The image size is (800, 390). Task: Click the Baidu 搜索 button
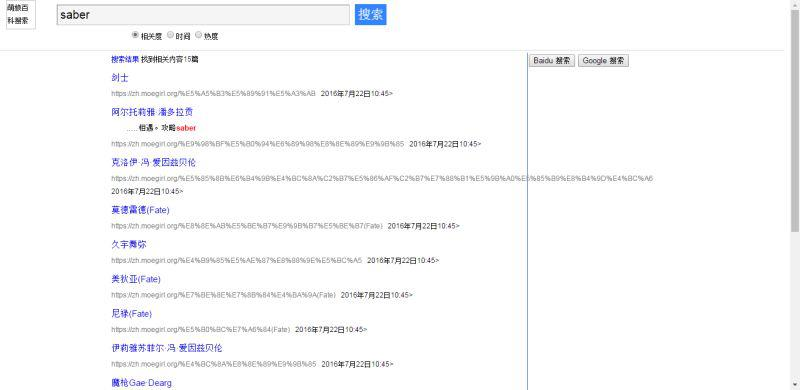pyautogui.click(x=552, y=61)
